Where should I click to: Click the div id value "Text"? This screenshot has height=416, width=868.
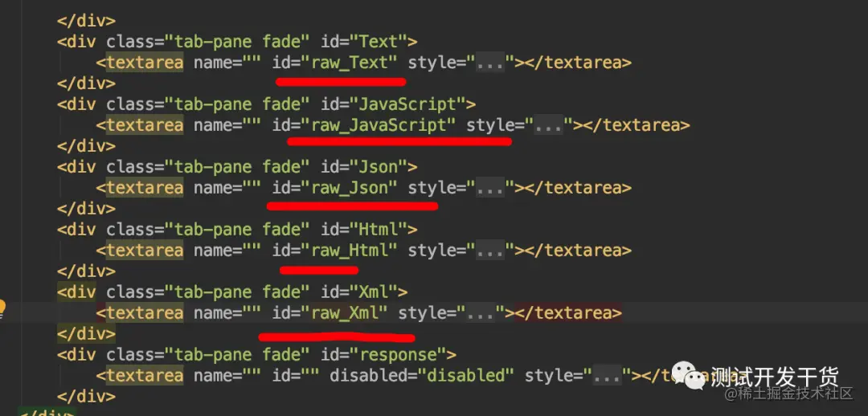tap(379, 42)
